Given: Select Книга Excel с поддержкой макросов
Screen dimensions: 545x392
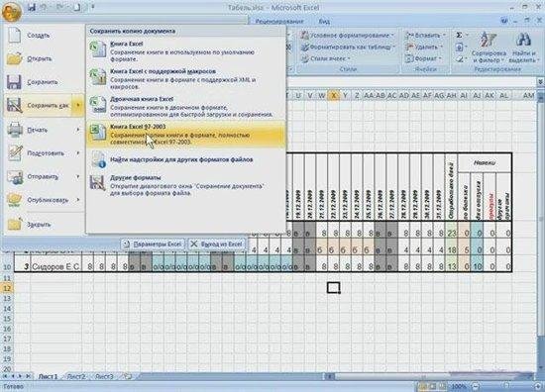Looking at the screenshot, I should (186, 78).
